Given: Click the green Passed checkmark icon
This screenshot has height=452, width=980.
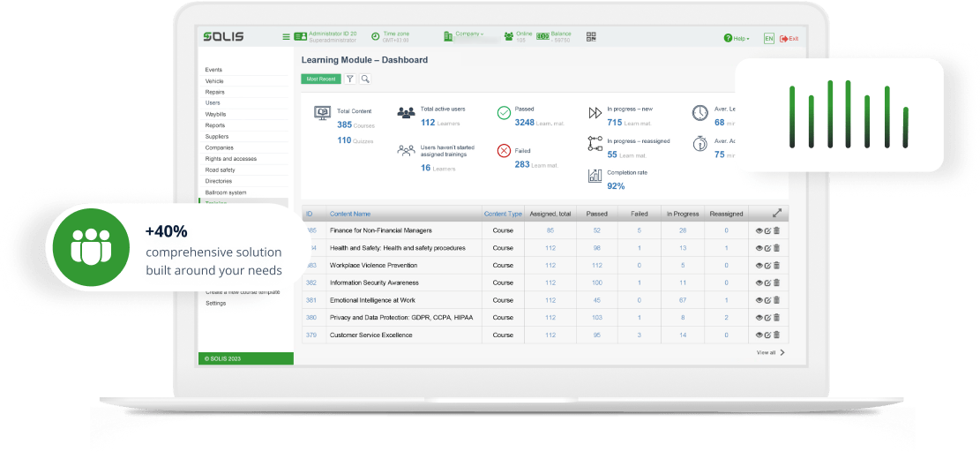Looking at the screenshot, I should pyautogui.click(x=504, y=112).
